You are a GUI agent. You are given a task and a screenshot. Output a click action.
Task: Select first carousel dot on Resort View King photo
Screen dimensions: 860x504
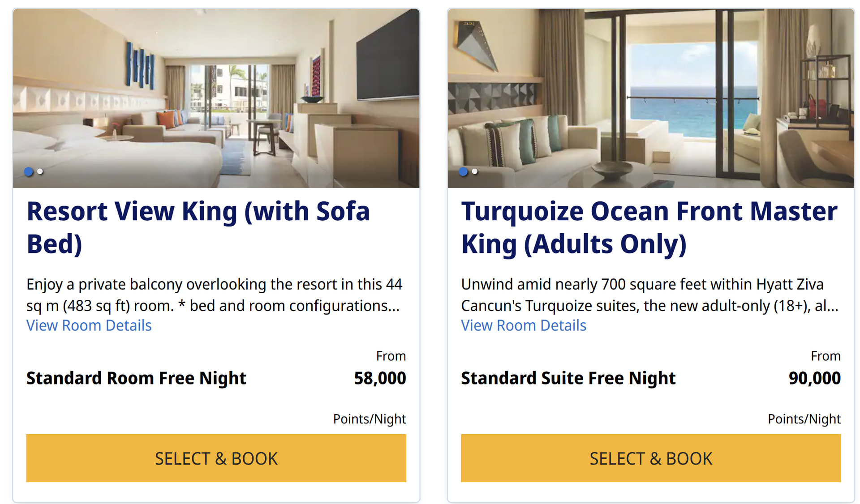point(29,171)
